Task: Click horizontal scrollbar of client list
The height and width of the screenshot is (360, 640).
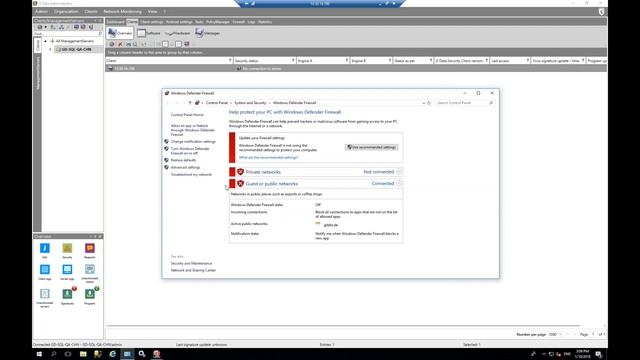Action: pos(343,326)
